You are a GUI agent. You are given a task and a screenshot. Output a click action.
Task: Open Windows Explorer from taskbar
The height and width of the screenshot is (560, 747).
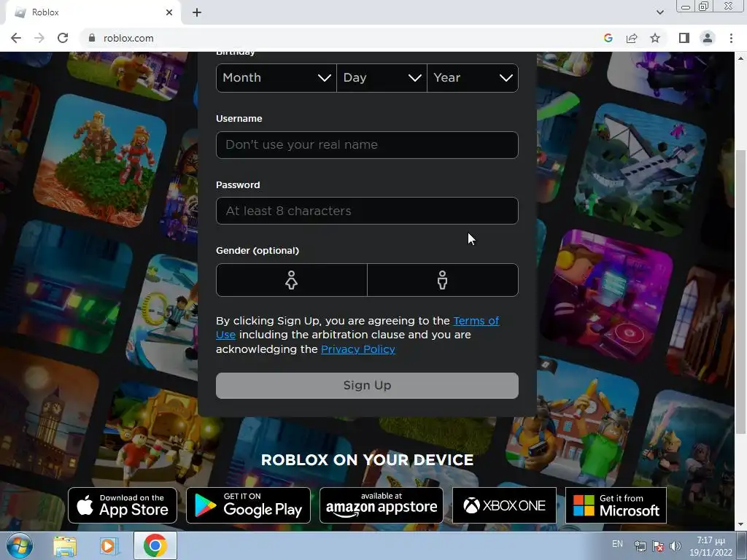coord(65,545)
